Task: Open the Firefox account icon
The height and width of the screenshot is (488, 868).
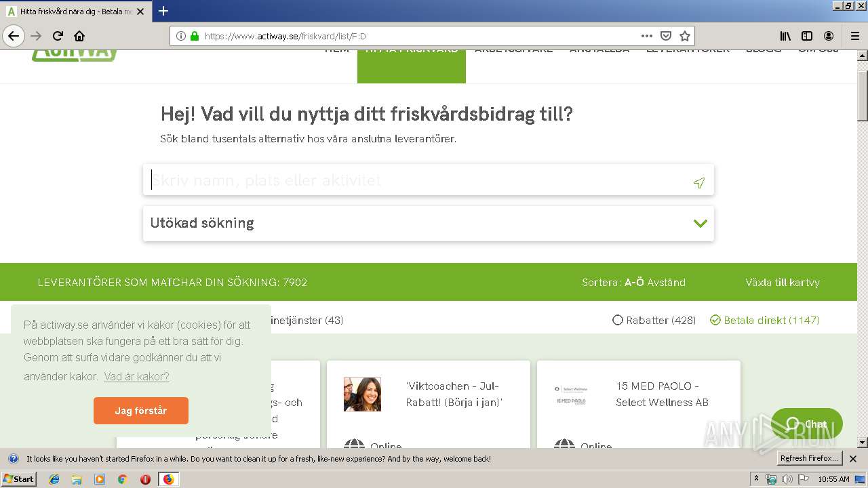Action: point(829,36)
